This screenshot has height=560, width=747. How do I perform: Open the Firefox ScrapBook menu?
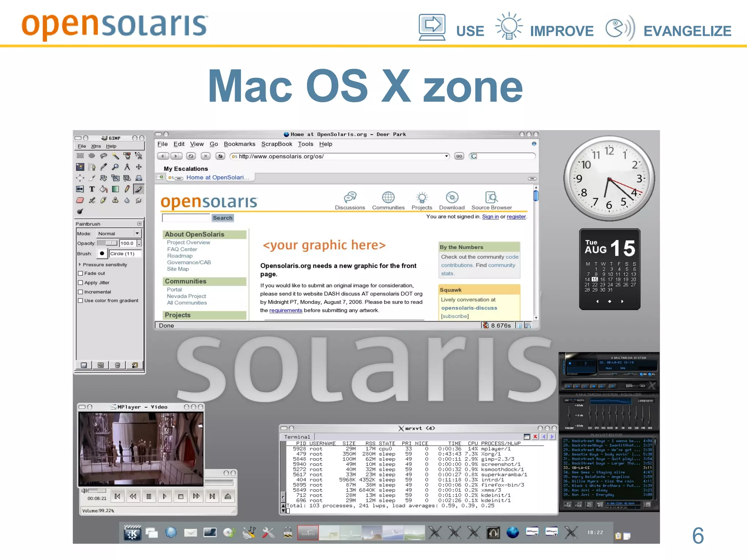pos(276,144)
